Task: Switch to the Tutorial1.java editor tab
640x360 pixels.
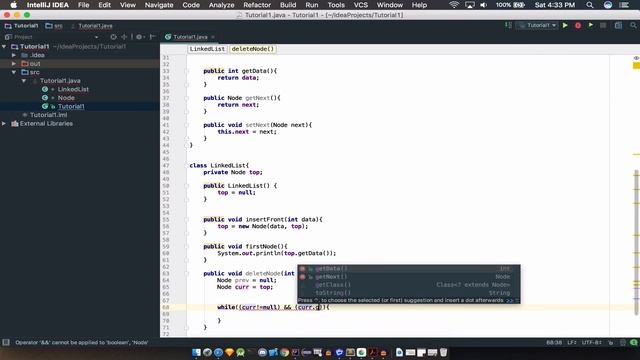Action: [x=190, y=37]
